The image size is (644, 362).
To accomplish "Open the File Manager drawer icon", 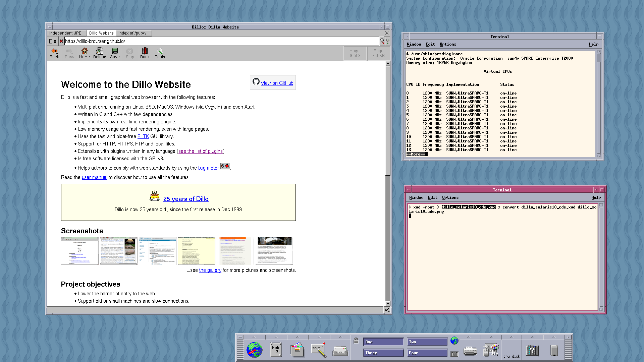I will (x=297, y=350).
